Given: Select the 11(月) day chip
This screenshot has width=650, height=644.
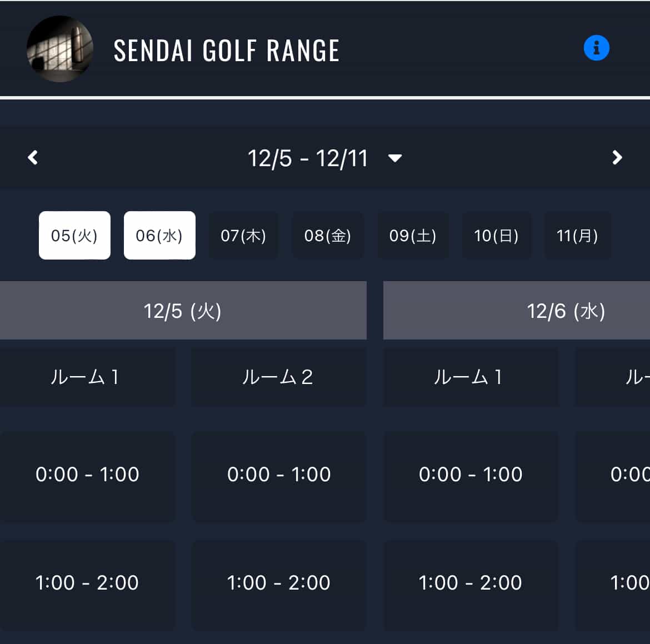Looking at the screenshot, I should pyautogui.click(x=577, y=236).
